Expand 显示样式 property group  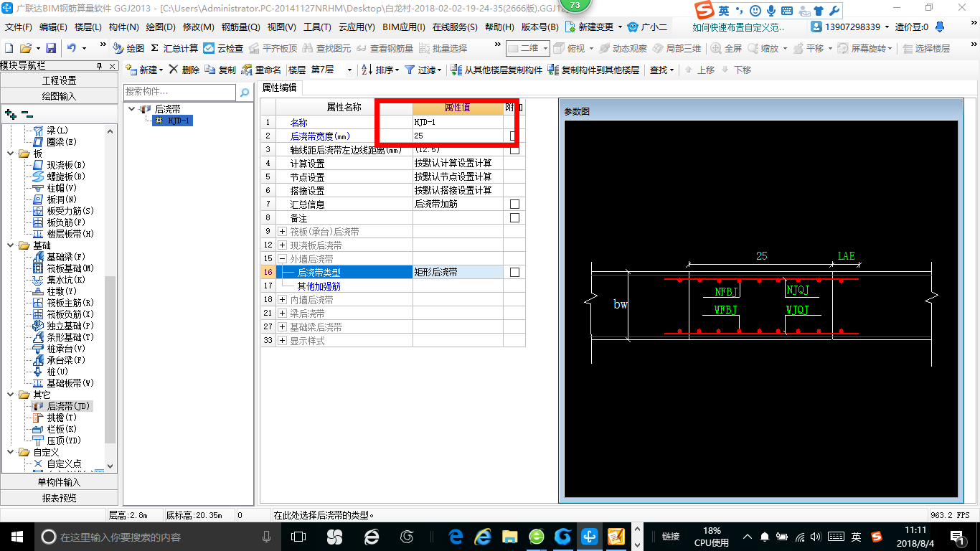tap(283, 341)
